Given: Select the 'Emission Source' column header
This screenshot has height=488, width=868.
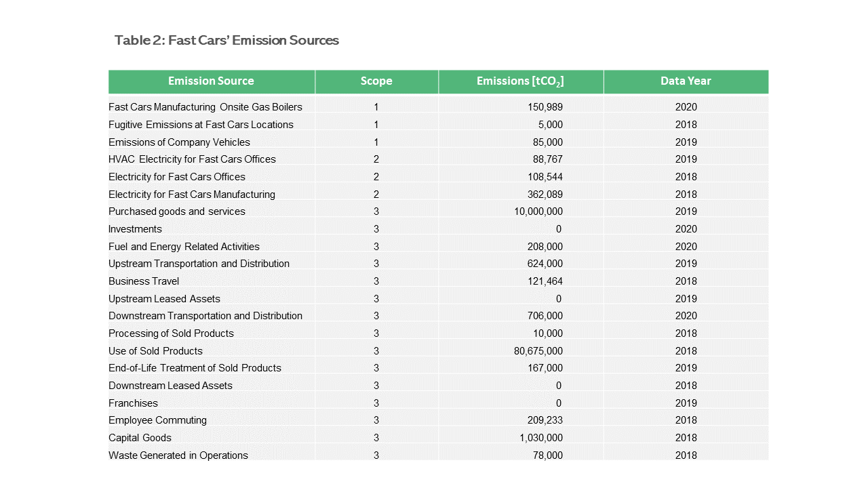Looking at the screenshot, I should (x=211, y=81).
